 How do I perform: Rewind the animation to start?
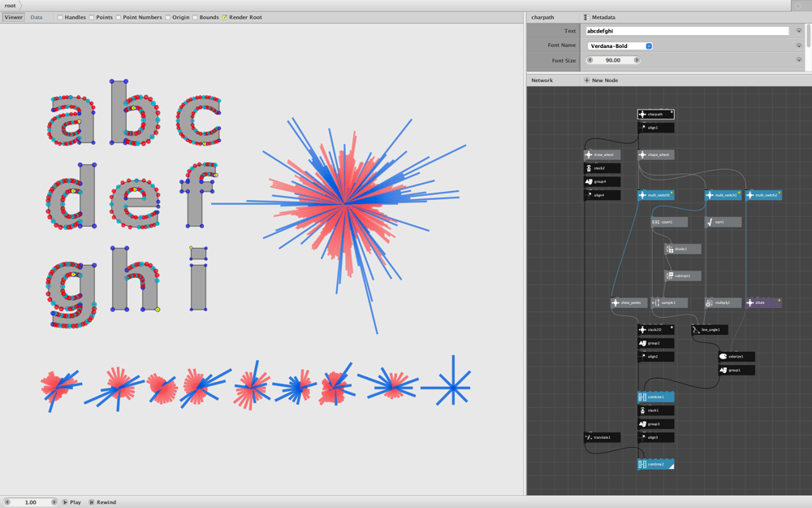(102, 502)
